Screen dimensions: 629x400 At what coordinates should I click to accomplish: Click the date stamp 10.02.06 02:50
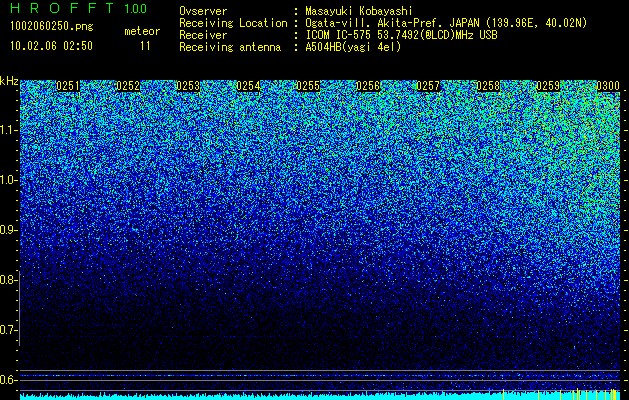pos(51,46)
